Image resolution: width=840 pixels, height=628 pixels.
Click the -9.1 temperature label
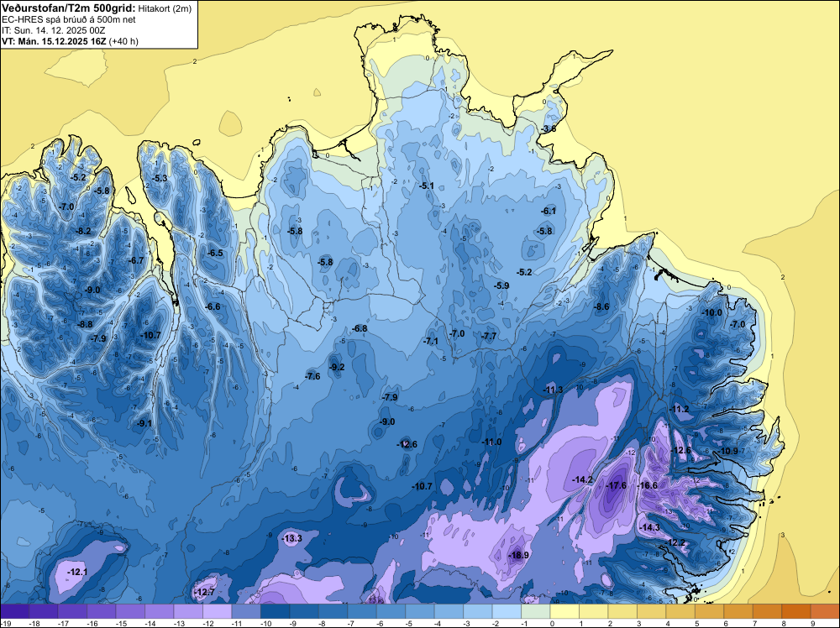pyautogui.click(x=144, y=423)
